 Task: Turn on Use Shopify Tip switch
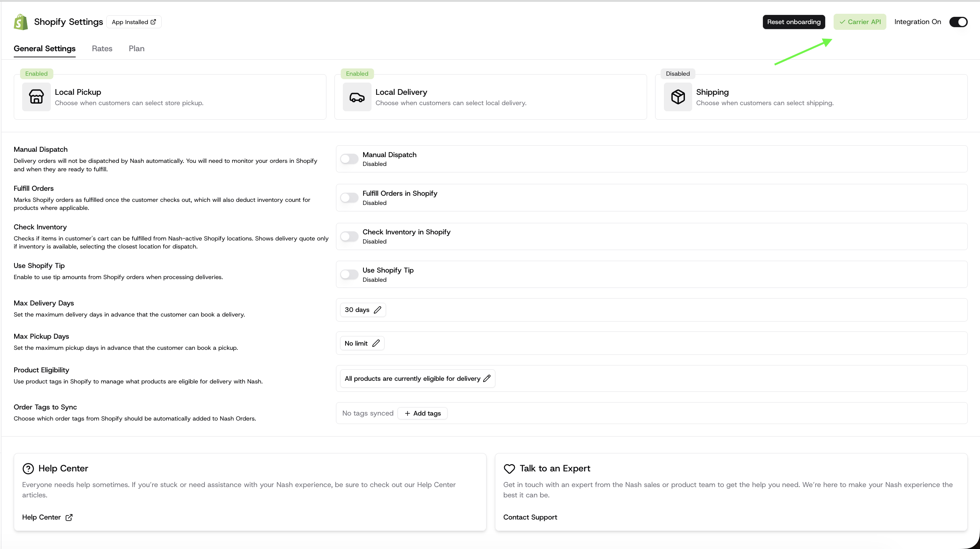[349, 274]
